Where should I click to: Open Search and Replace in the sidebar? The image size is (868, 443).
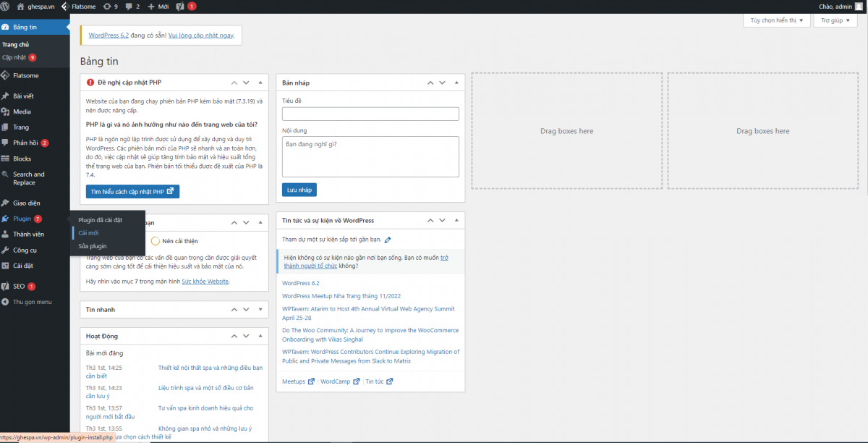[35, 178]
